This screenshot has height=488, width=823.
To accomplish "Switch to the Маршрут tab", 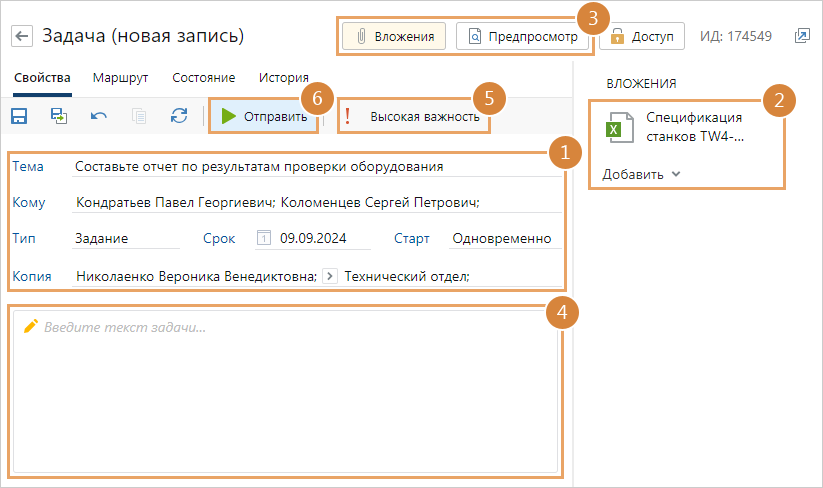I will pos(121,77).
